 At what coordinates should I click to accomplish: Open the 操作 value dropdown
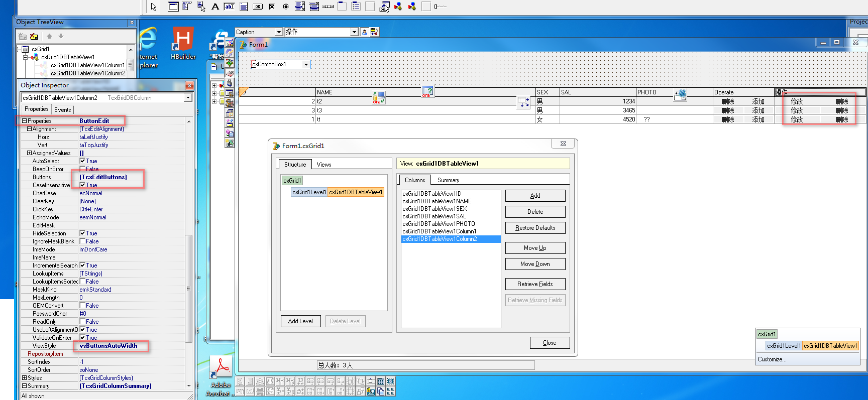click(354, 32)
